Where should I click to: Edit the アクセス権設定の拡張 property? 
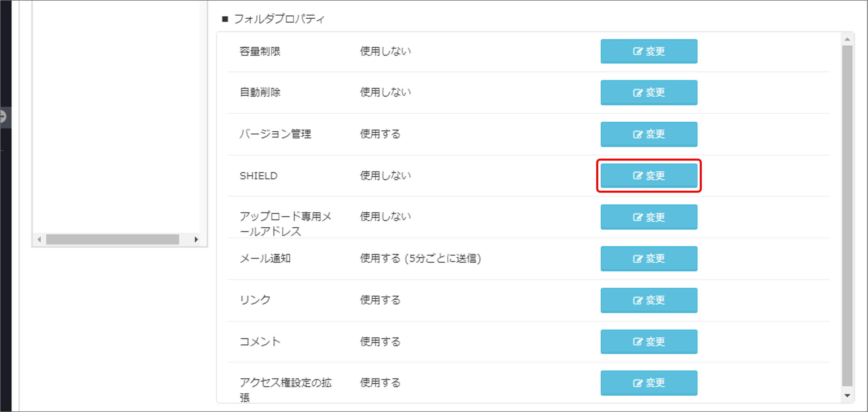coord(649,383)
